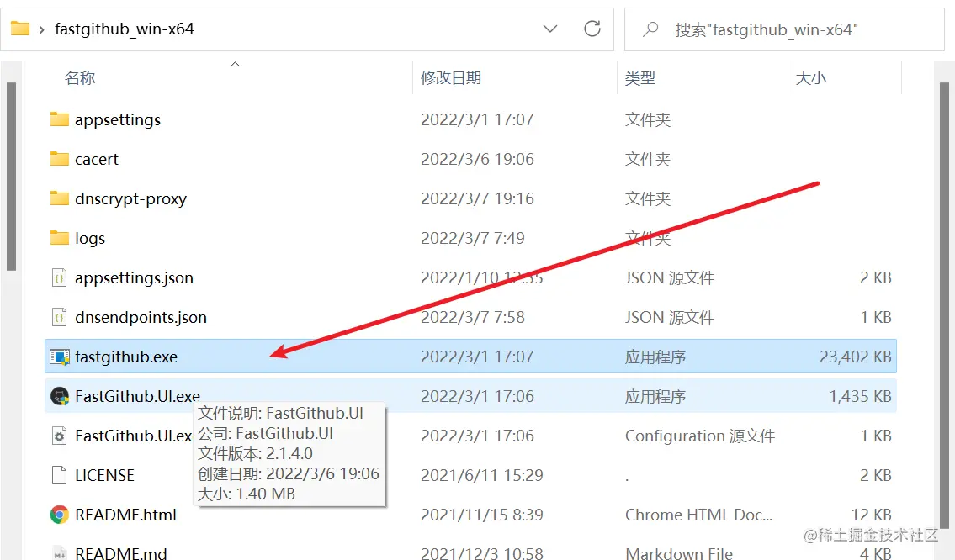Select the fastgithub.exe file name
This screenshot has height=560, width=955.
tap(126, 357)
